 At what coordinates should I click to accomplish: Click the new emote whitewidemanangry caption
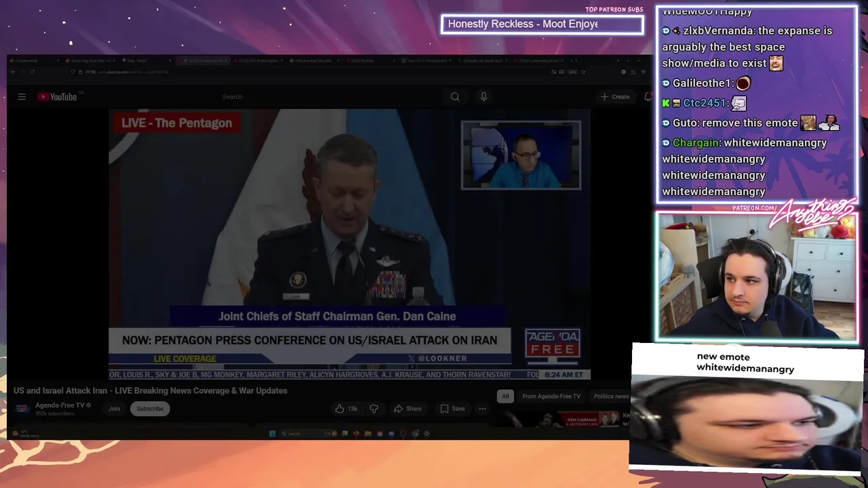[745, 363]
